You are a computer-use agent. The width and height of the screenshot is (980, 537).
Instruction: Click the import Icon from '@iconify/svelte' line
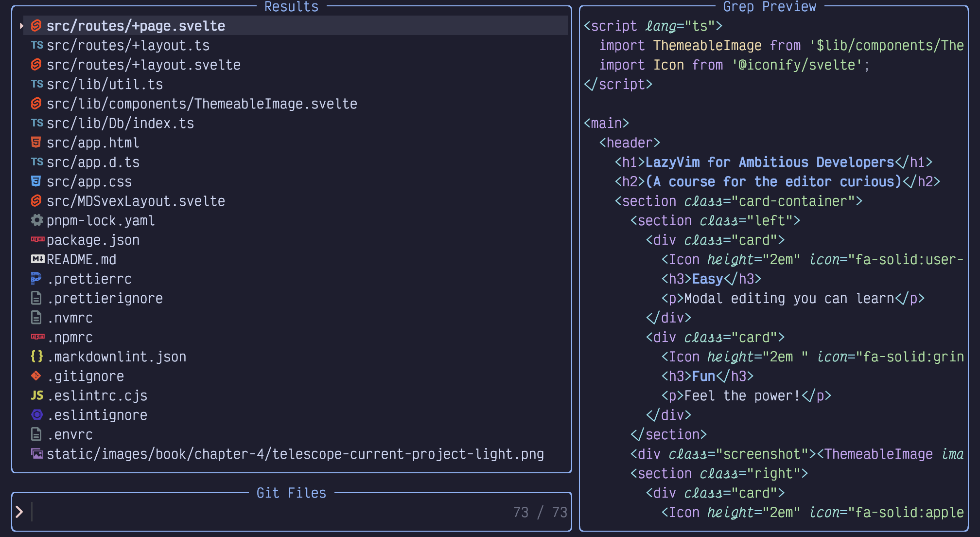(735, 65)
